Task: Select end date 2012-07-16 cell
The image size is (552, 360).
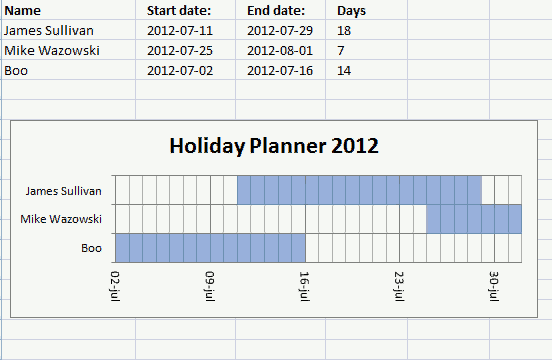Action: pyautogui.click(x=281, y=70)
